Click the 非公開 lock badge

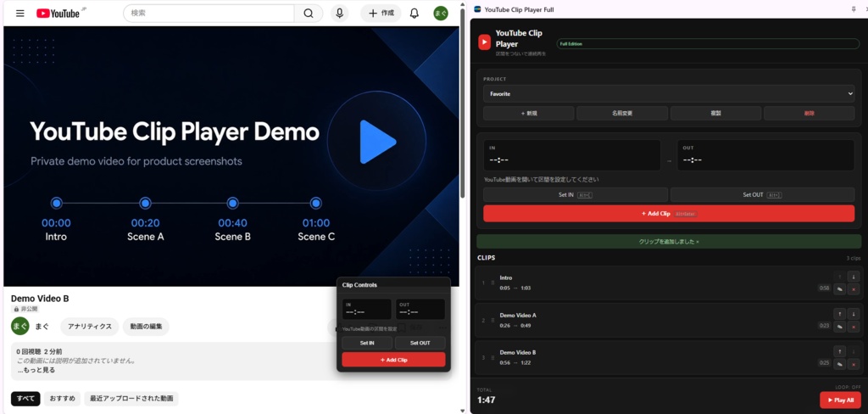click(x=25, y=309)
